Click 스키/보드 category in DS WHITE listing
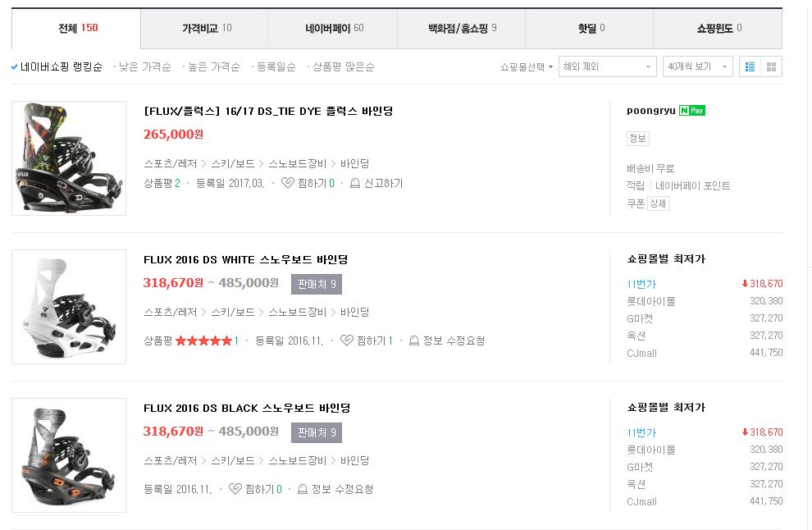Screen dimensions: 812x530 pyautogui.click(x=232, y=312)
